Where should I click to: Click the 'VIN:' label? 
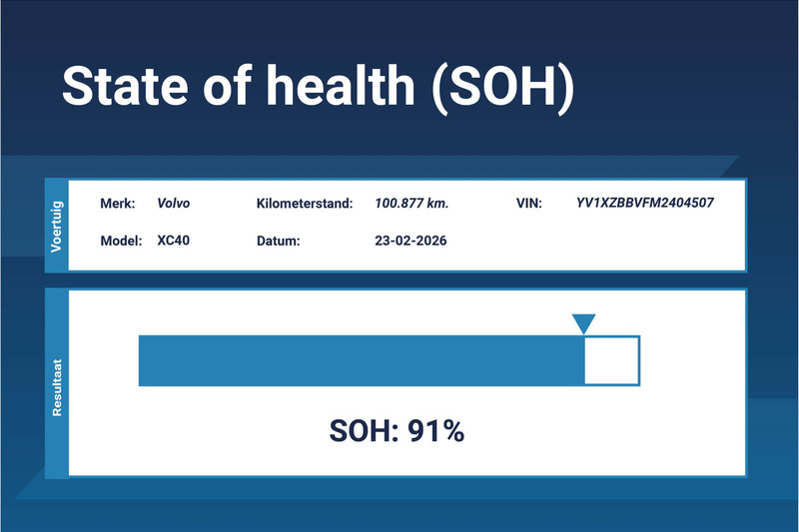point(527,204)
